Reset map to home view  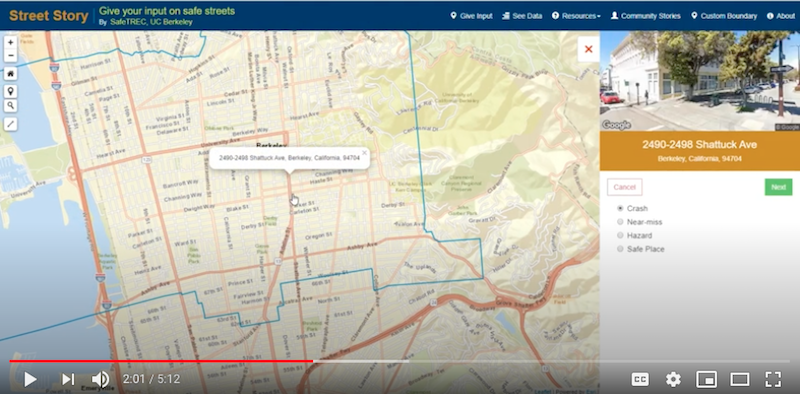pos(11,73)
